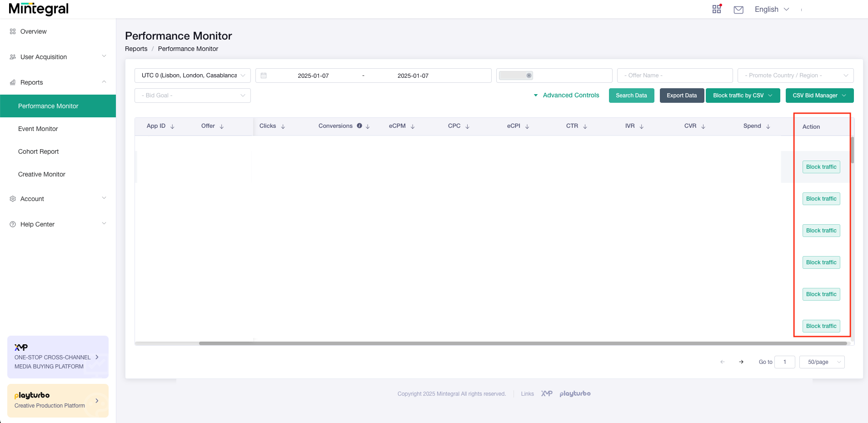Open the UTC timezone dropdown

[192, 75]
